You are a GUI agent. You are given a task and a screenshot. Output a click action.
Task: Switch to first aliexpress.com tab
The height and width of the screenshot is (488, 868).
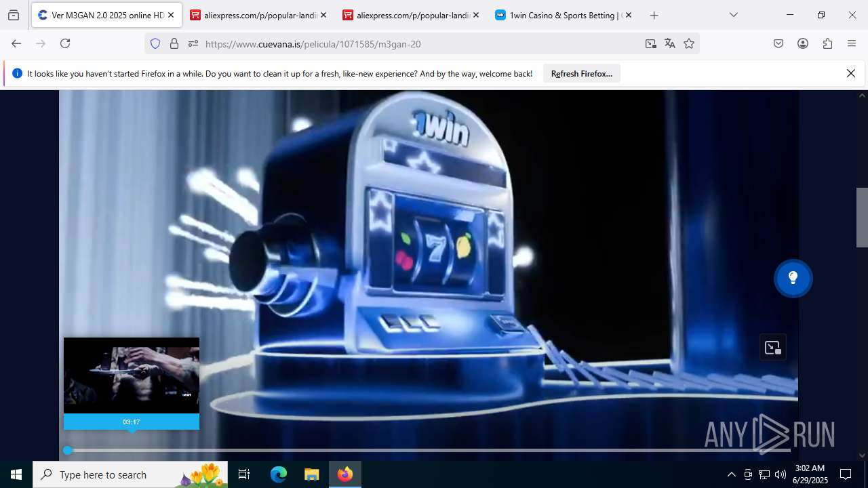click(259, 15)
